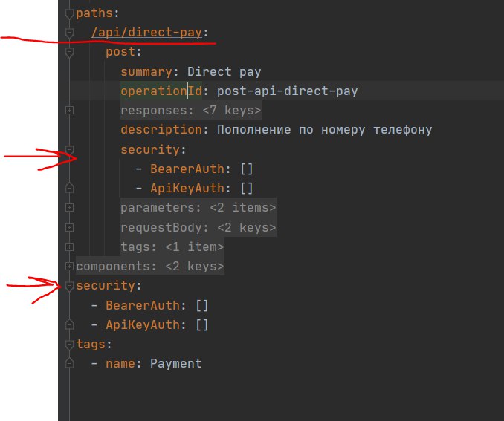504x421 pixels.
Task: Click the top-level tags key
Action: [x=91, y=345]
